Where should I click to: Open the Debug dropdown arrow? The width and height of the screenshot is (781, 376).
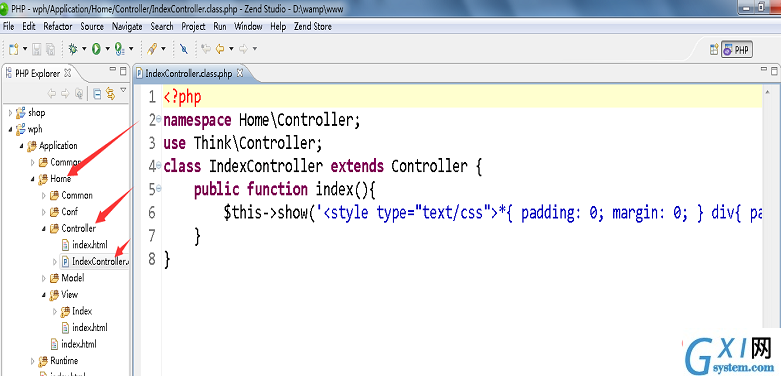tap(84, 49)
